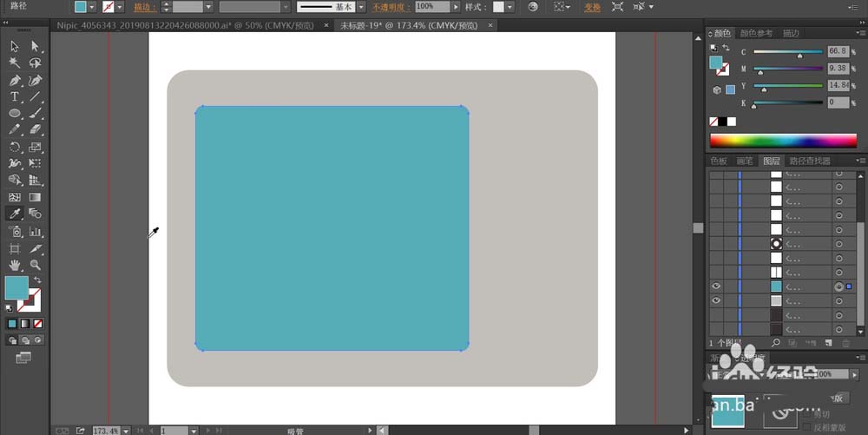The height and width of the screenshot is (435, 868).
Task: Select the Column Graph tool
Action: (36, 232)
